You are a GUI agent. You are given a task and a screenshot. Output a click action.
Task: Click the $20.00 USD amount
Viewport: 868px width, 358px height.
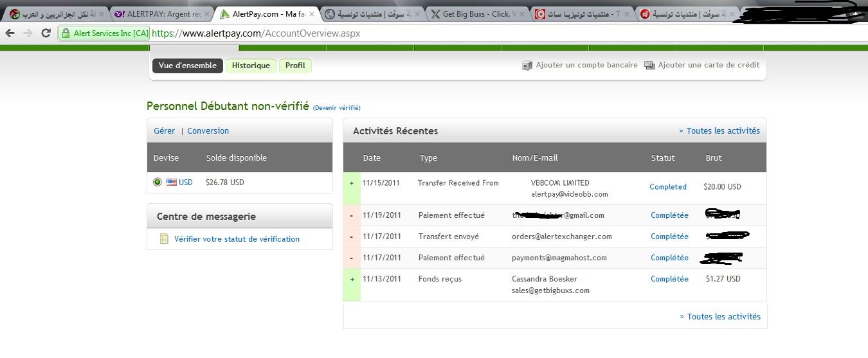coord(722,187)
